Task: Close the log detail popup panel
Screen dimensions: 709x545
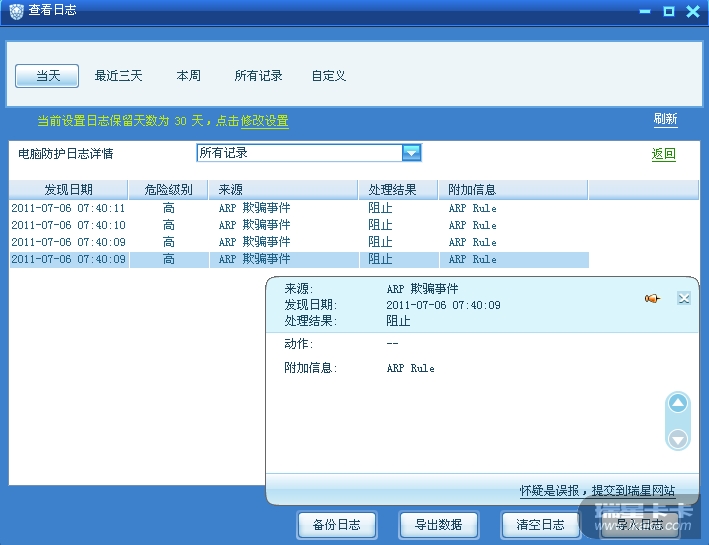Action: 684,298
